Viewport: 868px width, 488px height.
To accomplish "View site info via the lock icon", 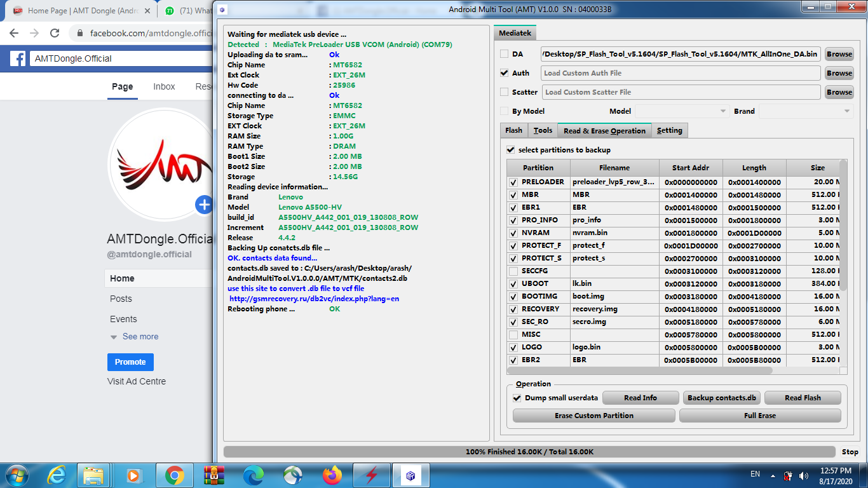I will [x=80, y=33].
